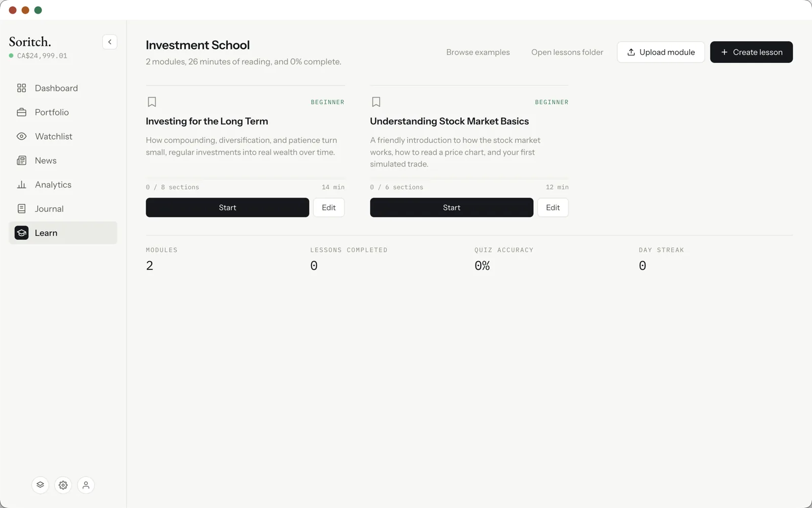This screenshot has height=508, width=812.
Task: Open the Journal notebook icon
Action: coord(21,209)
